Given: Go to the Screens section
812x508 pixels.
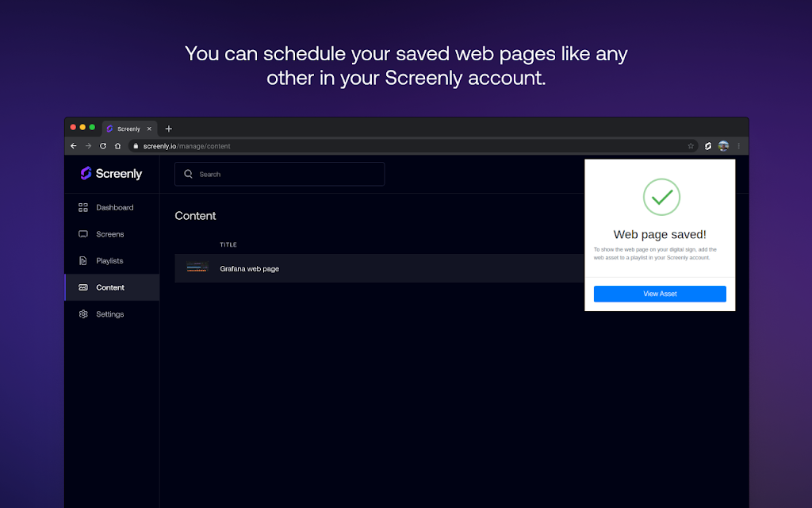Looking at the screenshot, I should click(x=112, y=234).
